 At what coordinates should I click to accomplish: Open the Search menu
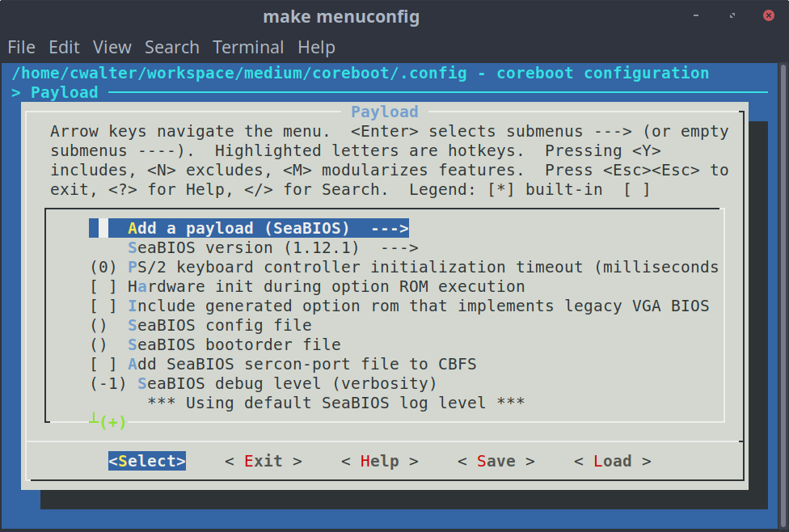[x=172, y=47]
